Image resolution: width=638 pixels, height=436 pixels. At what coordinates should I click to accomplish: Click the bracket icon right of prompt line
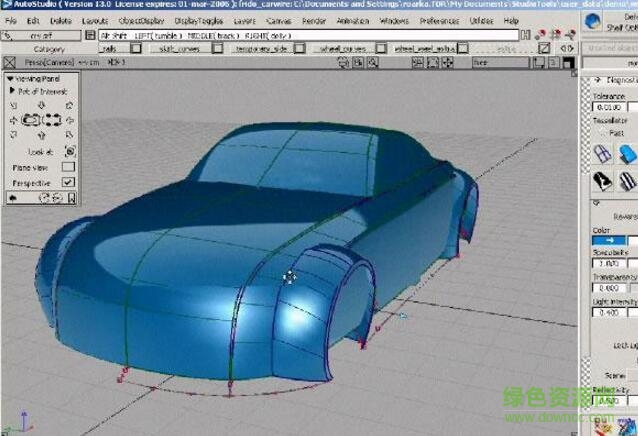coord(526,35)
